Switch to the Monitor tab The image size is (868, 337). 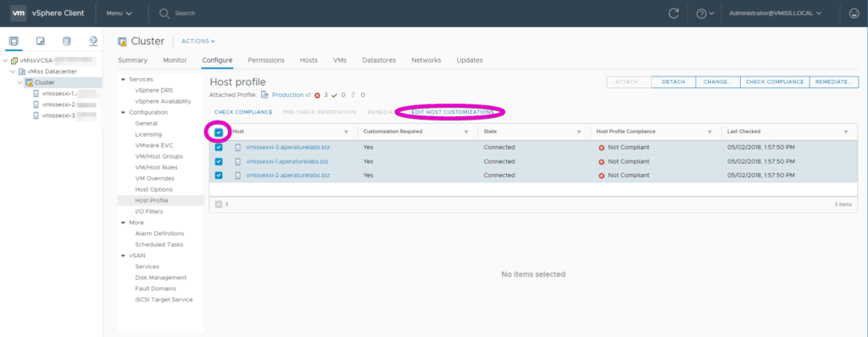tap(175, 60)
